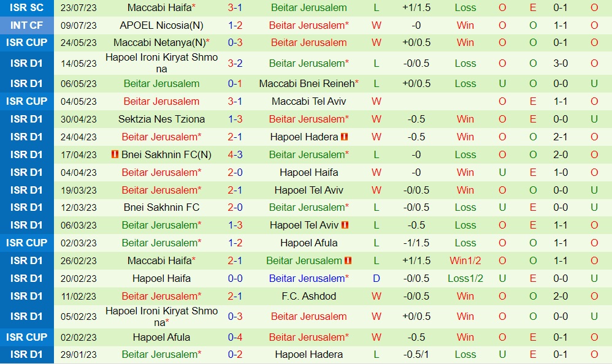
Task: Select the ISR SC competition label
Action: point(26,8)
